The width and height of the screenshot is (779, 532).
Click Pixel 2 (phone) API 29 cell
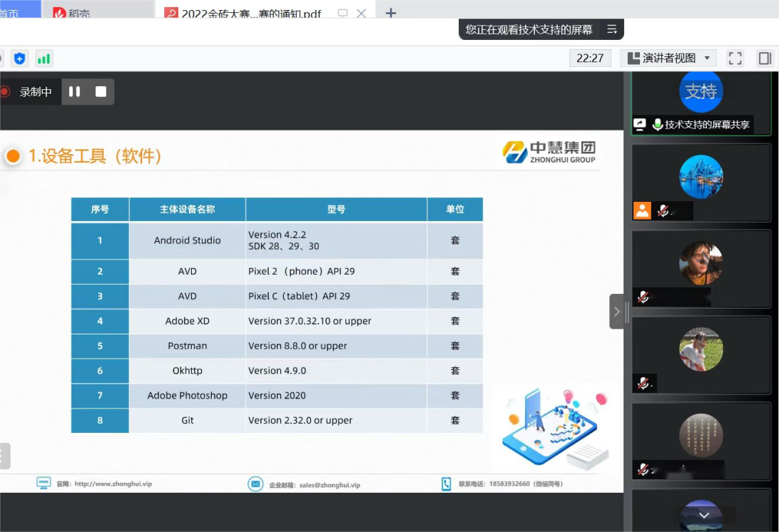pos(336,271)
